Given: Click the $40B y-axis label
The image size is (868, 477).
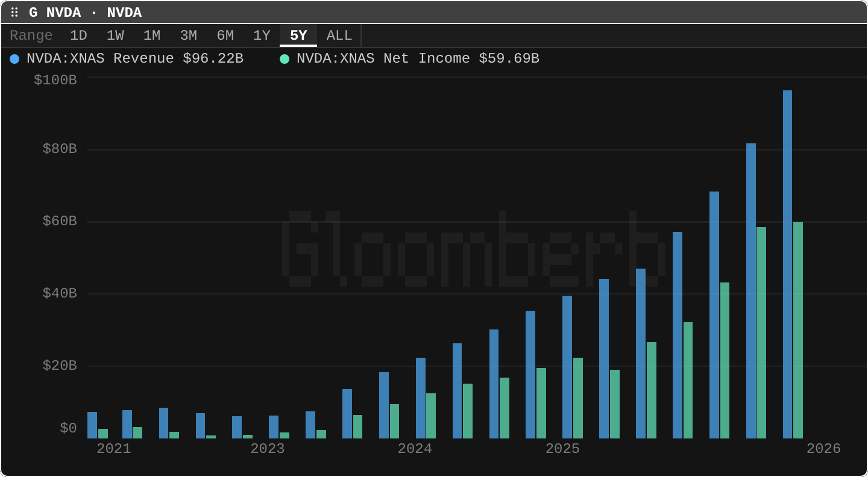Looking at the screenshot, I should pyautogui.click(x=59, y=293).
